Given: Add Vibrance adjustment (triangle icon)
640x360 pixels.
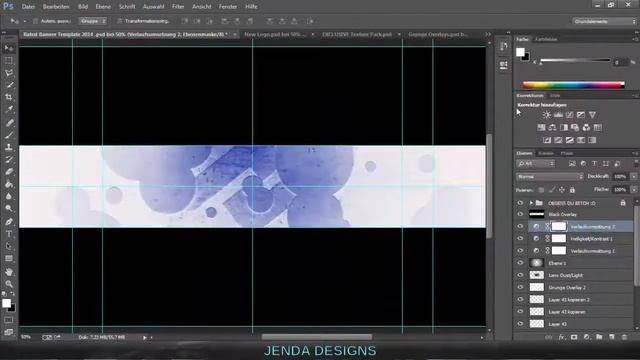Looking at the screenshot, I should point(592,115).
